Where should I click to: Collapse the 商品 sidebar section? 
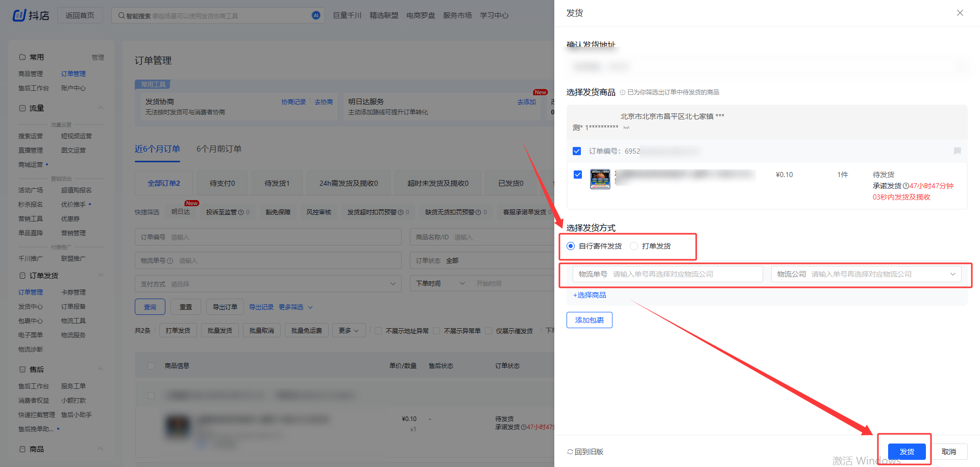pyautogui.click(x=101, y=449)
